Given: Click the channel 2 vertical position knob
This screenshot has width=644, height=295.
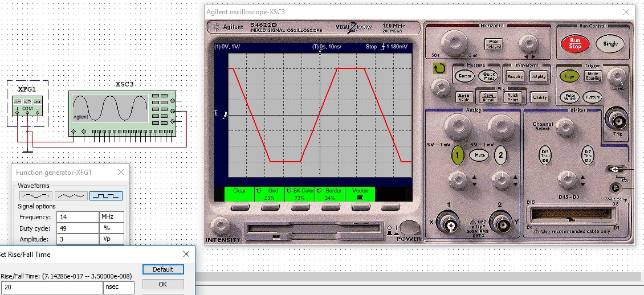Looking at the screenshot, I should (500, 180).
